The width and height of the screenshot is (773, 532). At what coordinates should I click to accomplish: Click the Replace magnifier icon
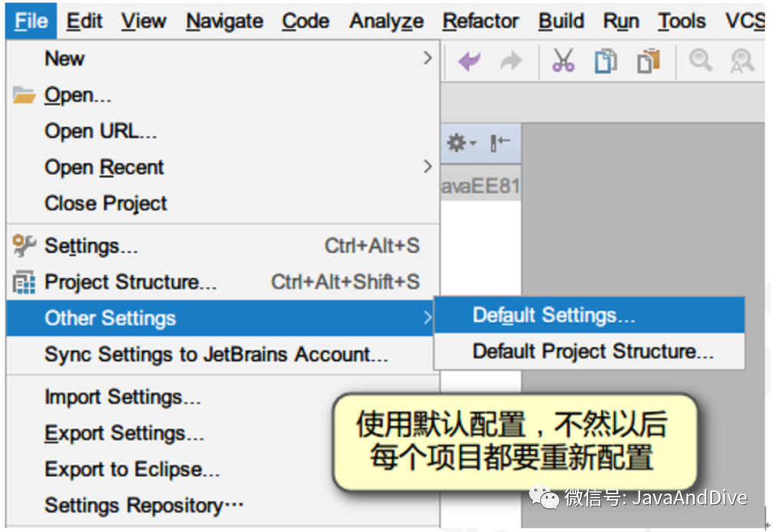742,61
